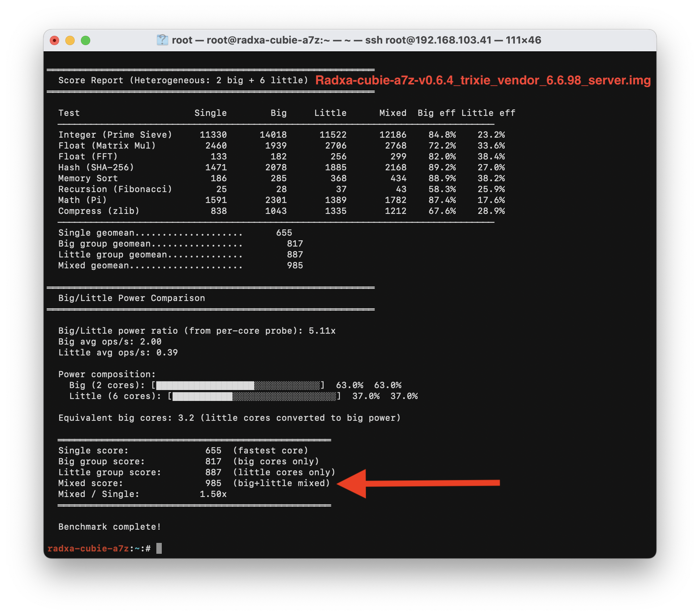Click the red image filename annotation text
This screenshot has height=616, width=700.
tap(483, 80)
